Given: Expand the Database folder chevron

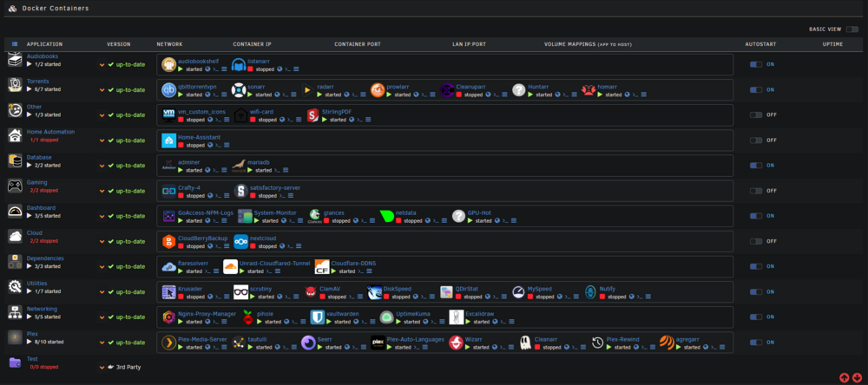Looking at the screenshot, I should tap(102, 166).
